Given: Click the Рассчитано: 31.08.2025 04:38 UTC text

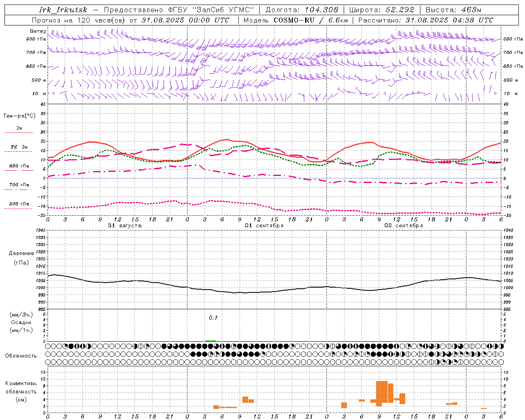Looking at the screenshot, I should (426, 20).
